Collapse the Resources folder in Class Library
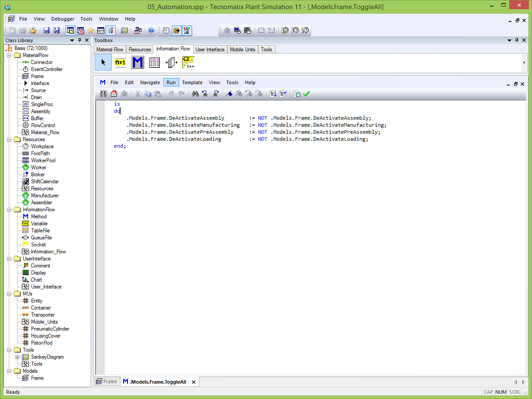This screenshot has width=532, height=399. pyautogui.click(x=9, y=139)
